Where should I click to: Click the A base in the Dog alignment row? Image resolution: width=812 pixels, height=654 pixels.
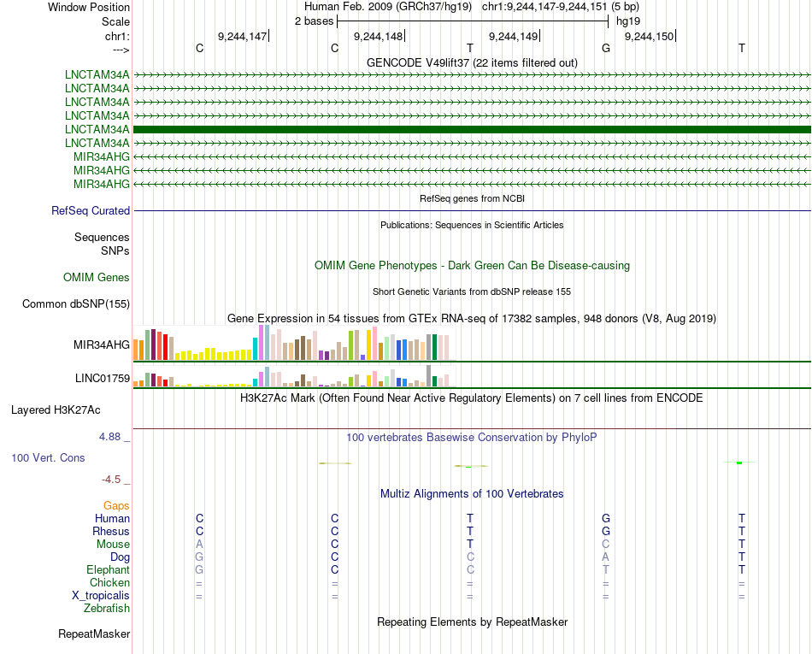pos(606,557)
